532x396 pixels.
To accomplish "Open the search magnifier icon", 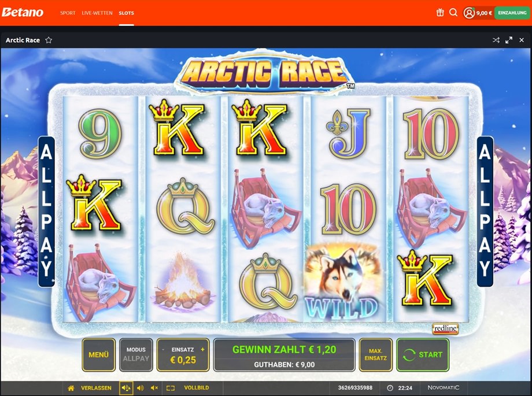I will pyautogui.click(x=453, y=13).
